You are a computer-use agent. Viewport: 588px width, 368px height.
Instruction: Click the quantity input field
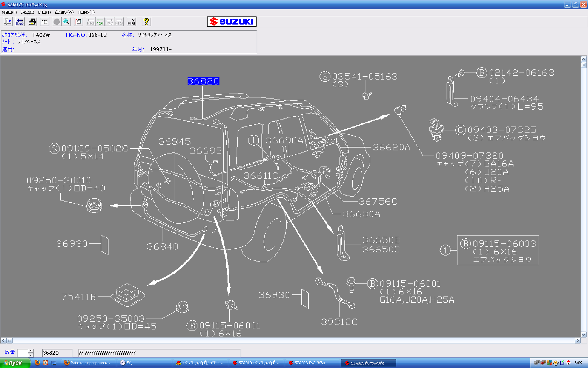click(x=22, y=353)
